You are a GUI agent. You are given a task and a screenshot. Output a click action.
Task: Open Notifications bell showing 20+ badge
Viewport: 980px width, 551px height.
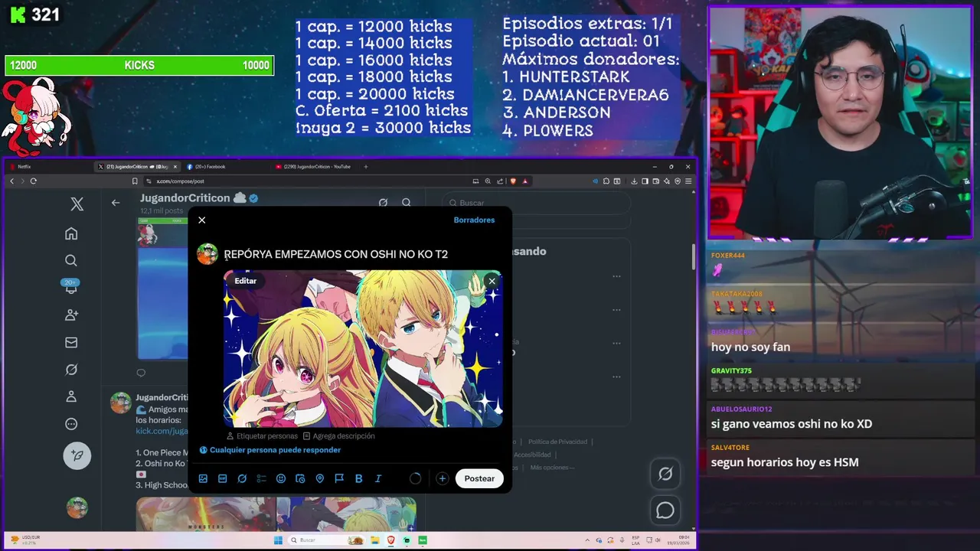tap(71, 287)
